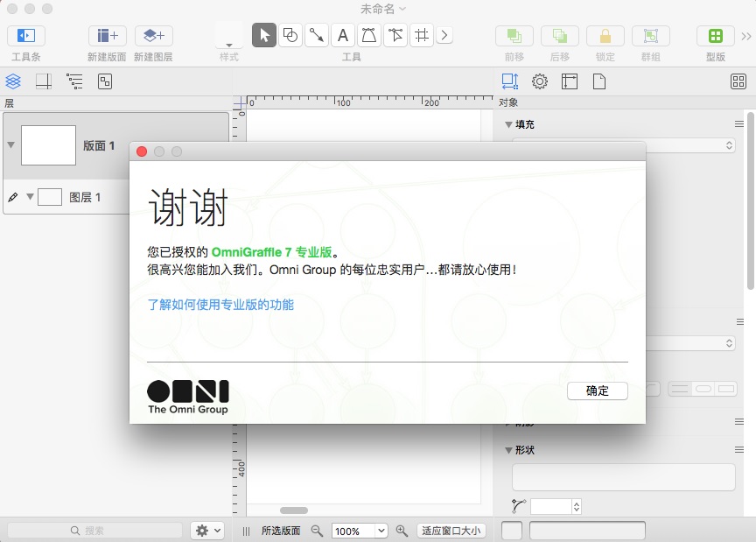The width and height of the screenshot is (756, 542).
Task: Select the 版面 1 canvas thumbnail
Action: coord(48,145)
